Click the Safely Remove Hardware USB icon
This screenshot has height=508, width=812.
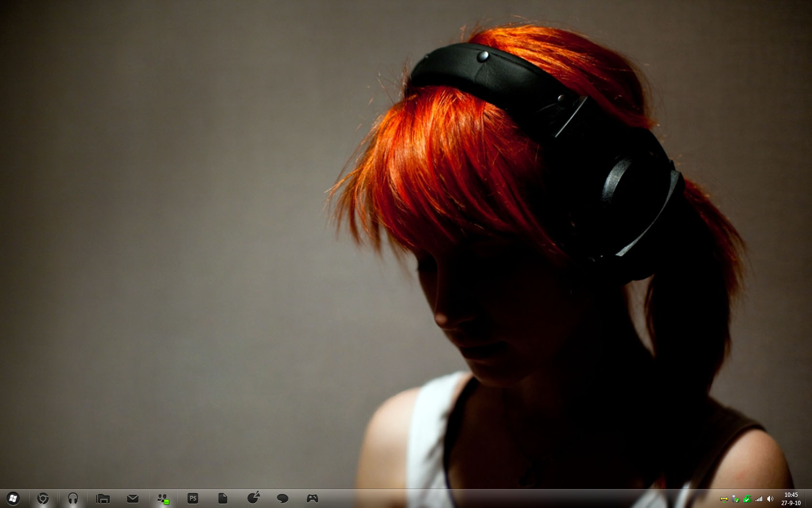[735, 499]
